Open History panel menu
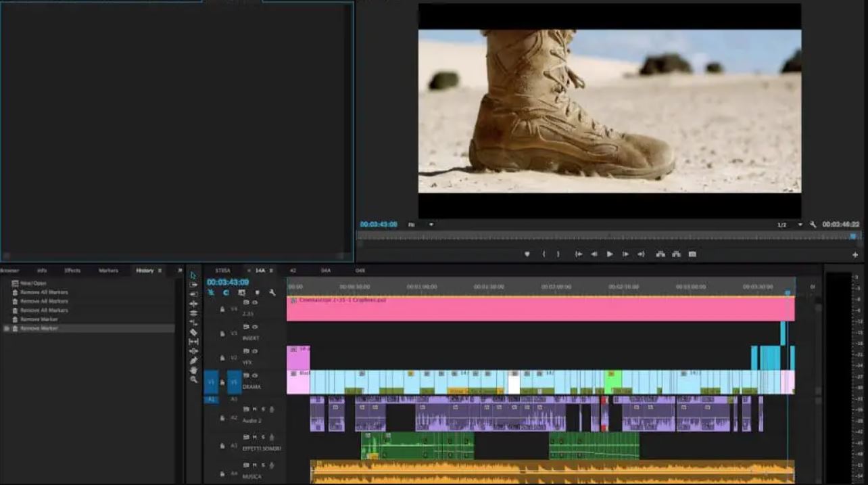Image resolution: width=868 pixels, height=485 pixels. (x=160, y=271)
